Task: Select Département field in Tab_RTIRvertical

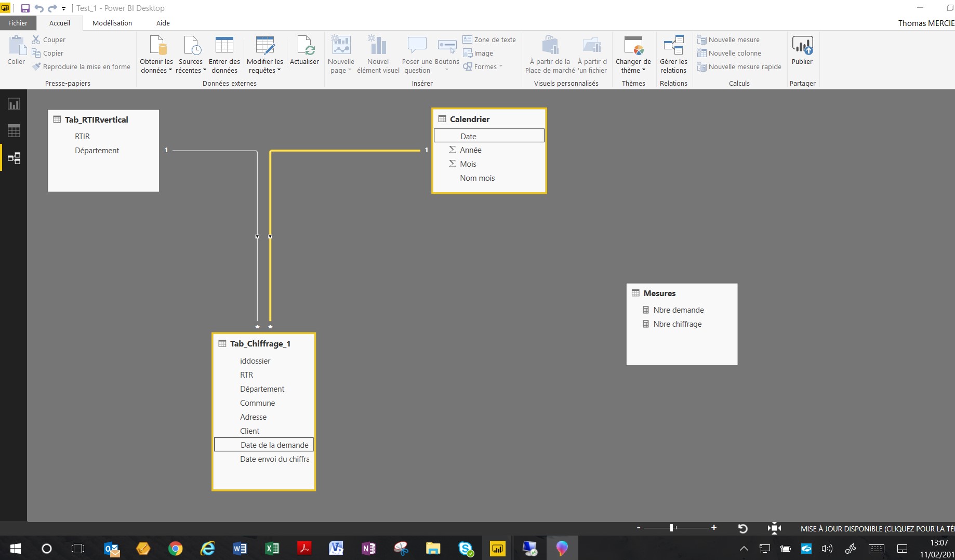Action: pos(97,150)
